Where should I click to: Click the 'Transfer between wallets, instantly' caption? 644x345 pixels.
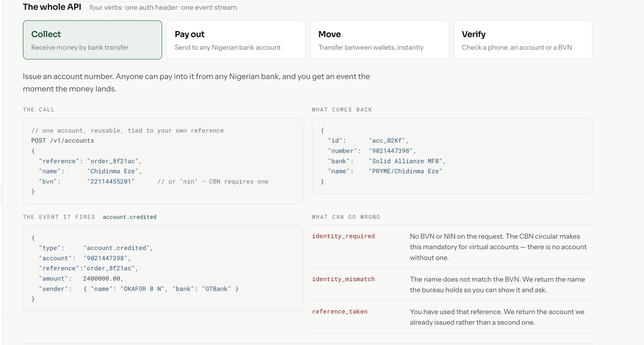click(371, 48)
